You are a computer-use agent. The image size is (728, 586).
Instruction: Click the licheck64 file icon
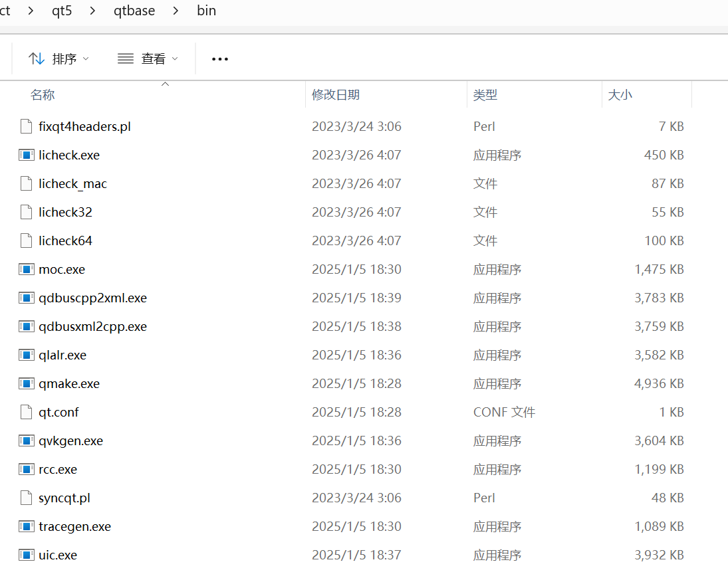pyautogui.click(x=27, y=241)
